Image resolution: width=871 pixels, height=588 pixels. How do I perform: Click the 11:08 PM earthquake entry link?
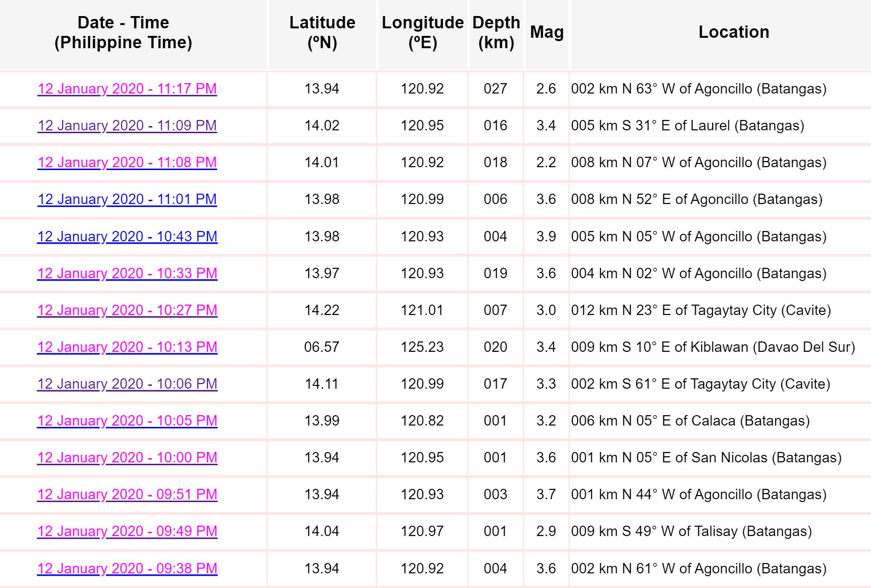[127, 162]
